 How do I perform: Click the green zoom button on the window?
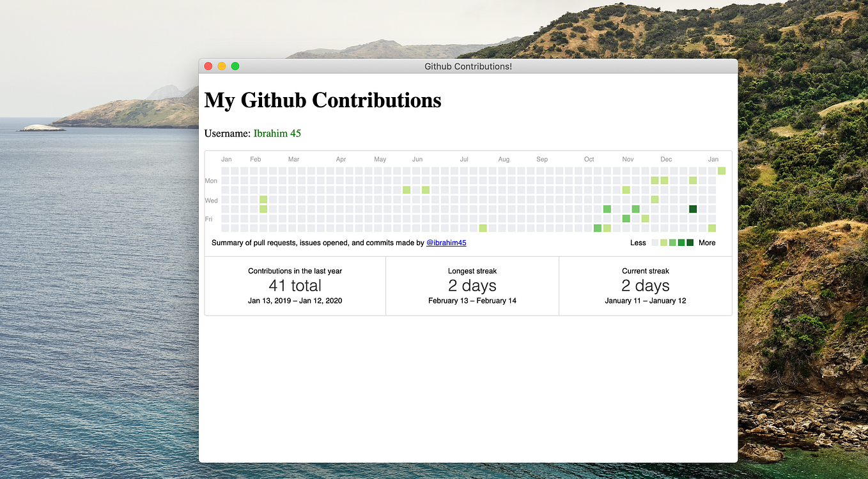(x=235, y=66)
